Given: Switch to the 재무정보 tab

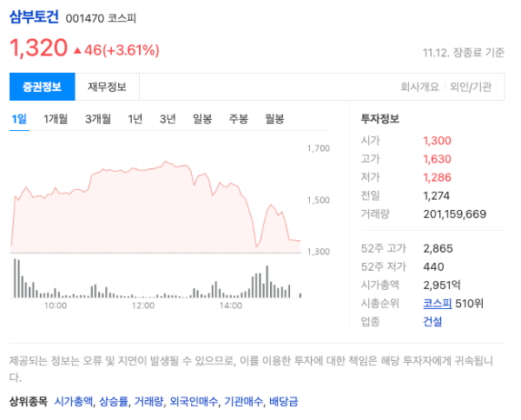Looking at the screenshot, I should (x=107, y=87).
